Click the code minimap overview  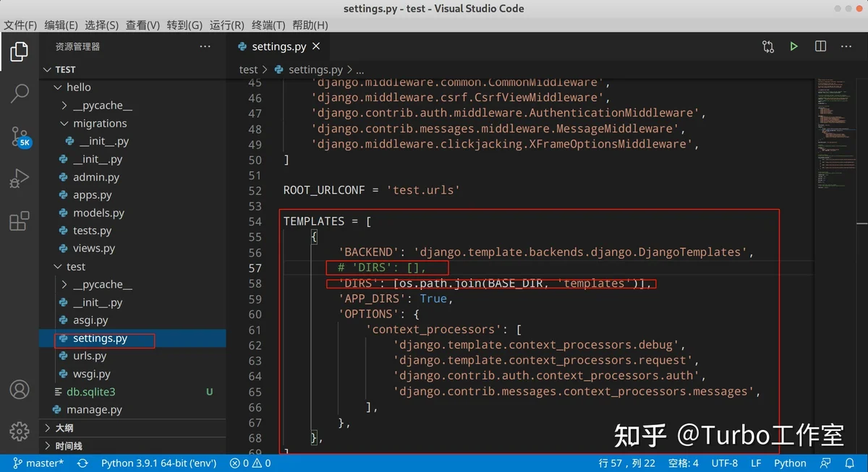point(835,134)
